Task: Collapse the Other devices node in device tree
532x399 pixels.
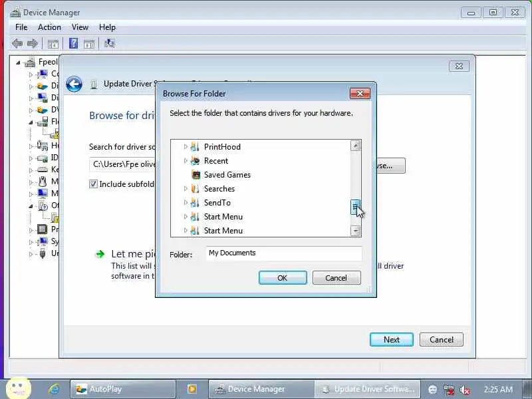Action: click(31, 206)
